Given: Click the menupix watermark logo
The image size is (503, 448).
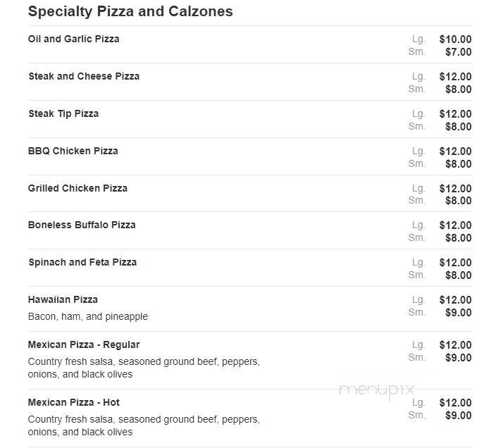Looking at the screenshot, I should (x=377, y=391).
